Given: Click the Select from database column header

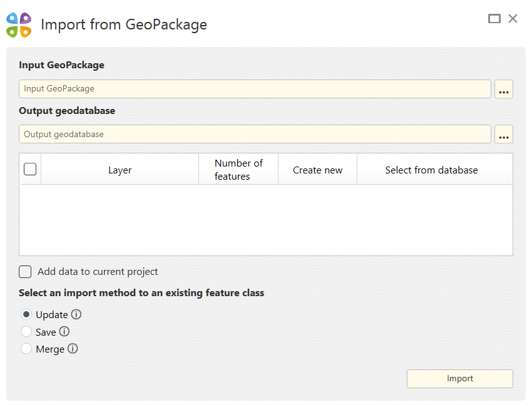Looking at the screenshot, I should 434,170.
